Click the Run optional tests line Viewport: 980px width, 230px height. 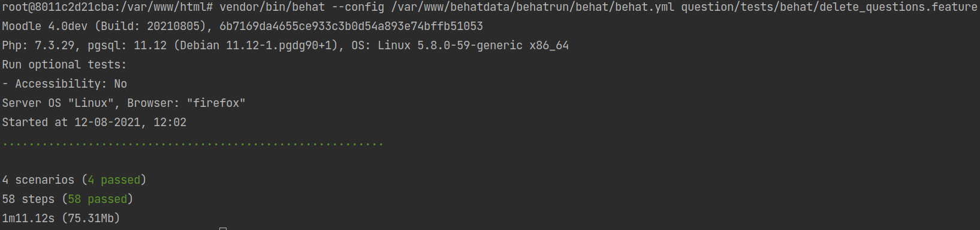click(x=64, y=65)
